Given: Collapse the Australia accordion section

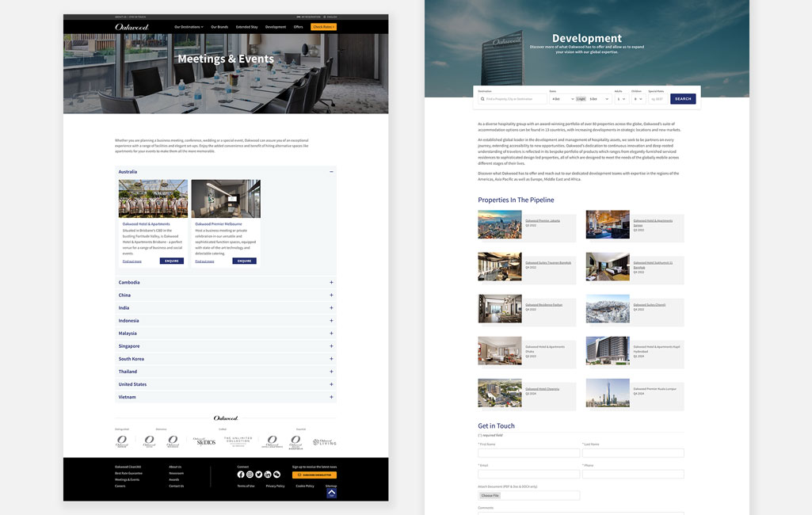Looking at the screenshot, I should 331,172.
